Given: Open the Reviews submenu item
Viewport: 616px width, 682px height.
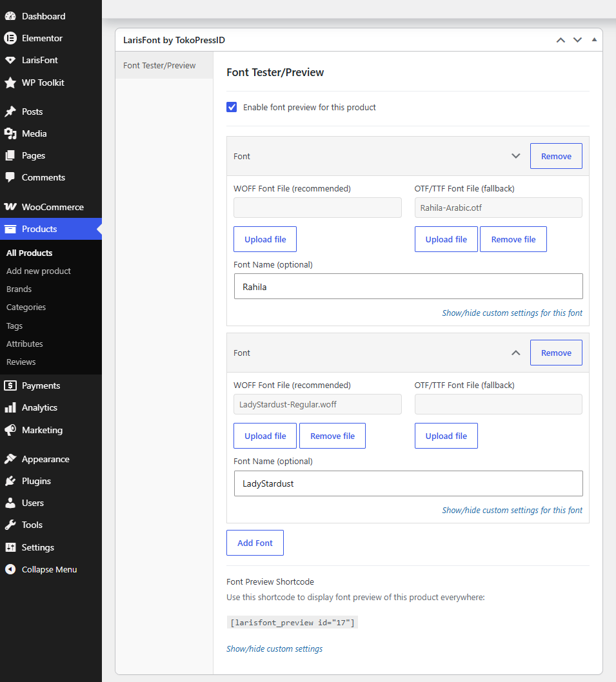Looking at the screenshot, I should click(21, 362).
